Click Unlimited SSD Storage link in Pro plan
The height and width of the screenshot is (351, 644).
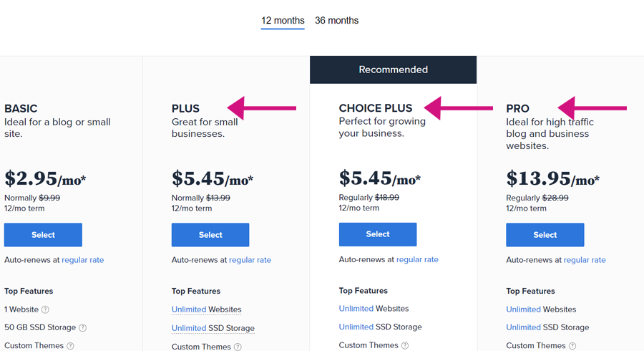(547, 327)
